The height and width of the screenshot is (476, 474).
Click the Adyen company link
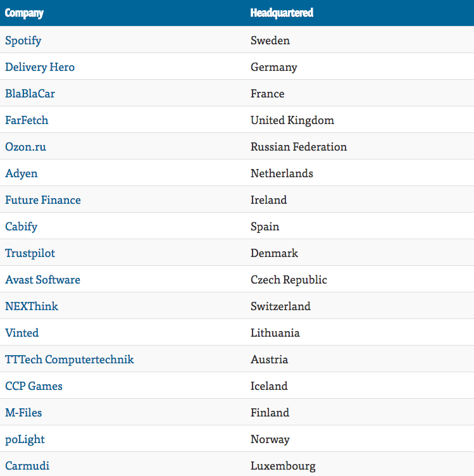[22, 173]
